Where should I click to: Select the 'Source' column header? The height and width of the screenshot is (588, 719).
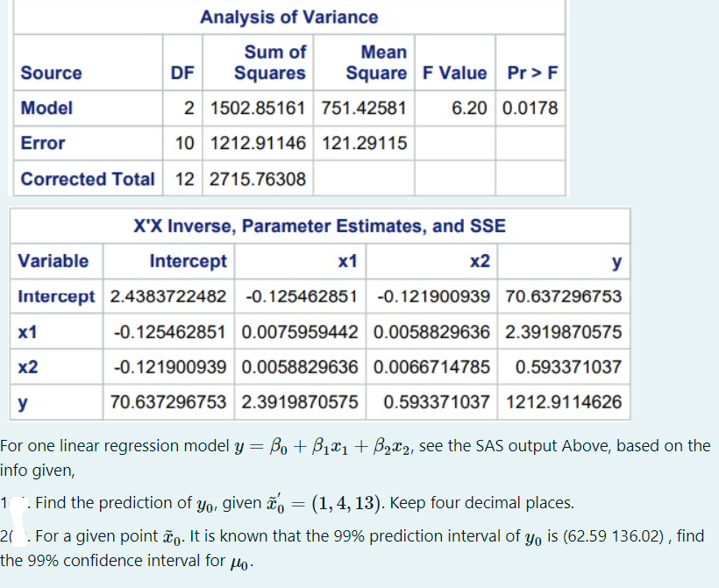52,73
